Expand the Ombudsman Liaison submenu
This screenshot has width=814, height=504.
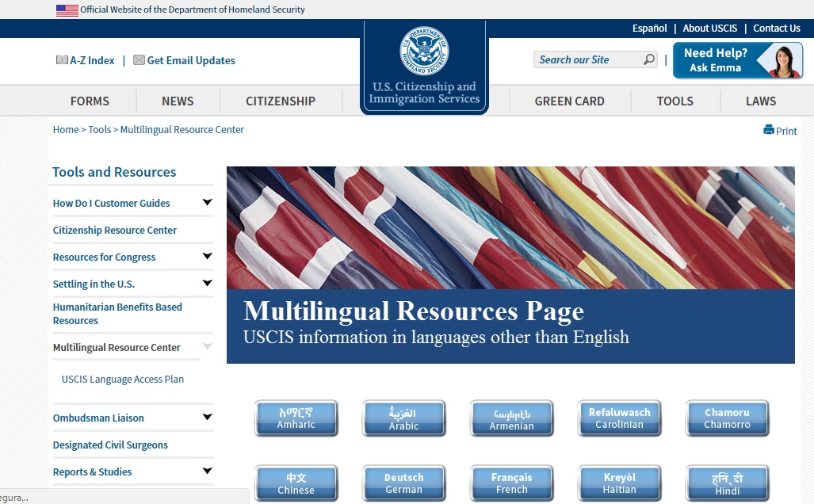pos(207,418)
